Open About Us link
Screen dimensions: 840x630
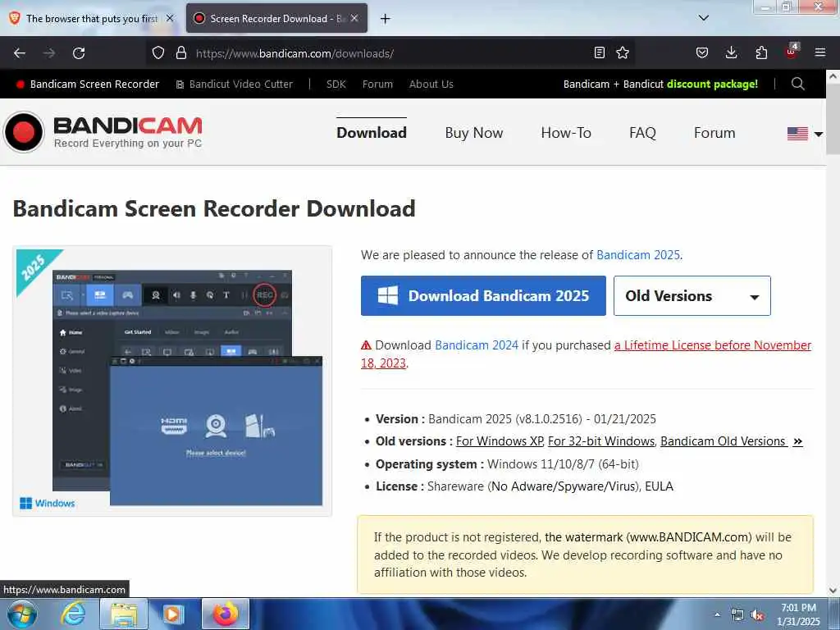[x=431, y=84]
